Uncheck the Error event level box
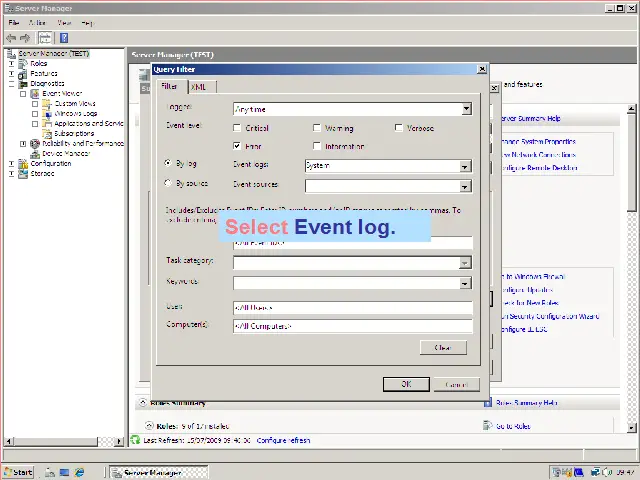The image size is (640, 480). (x=237, y=146)
